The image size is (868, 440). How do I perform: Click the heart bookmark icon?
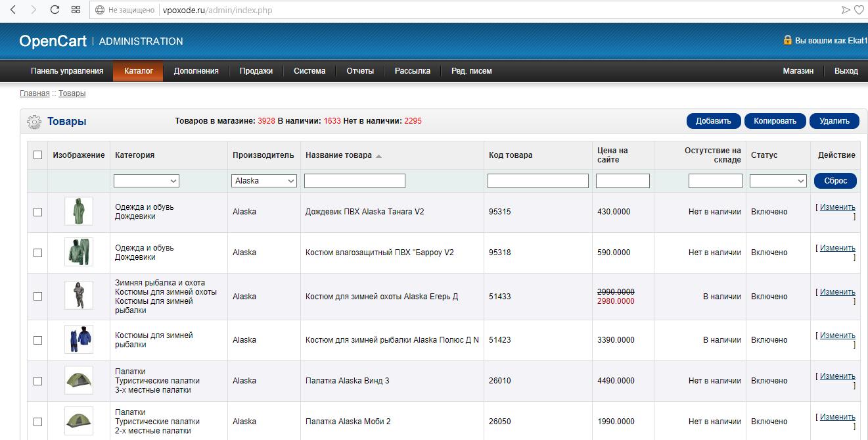[x=859, y=10]
